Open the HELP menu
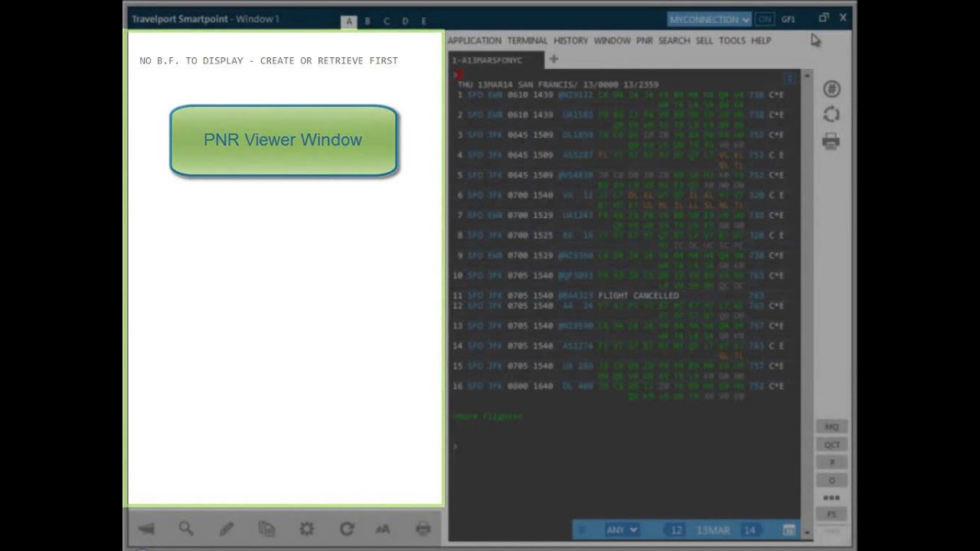The height and width of the screenshot is (551, 980). (761, 41)
